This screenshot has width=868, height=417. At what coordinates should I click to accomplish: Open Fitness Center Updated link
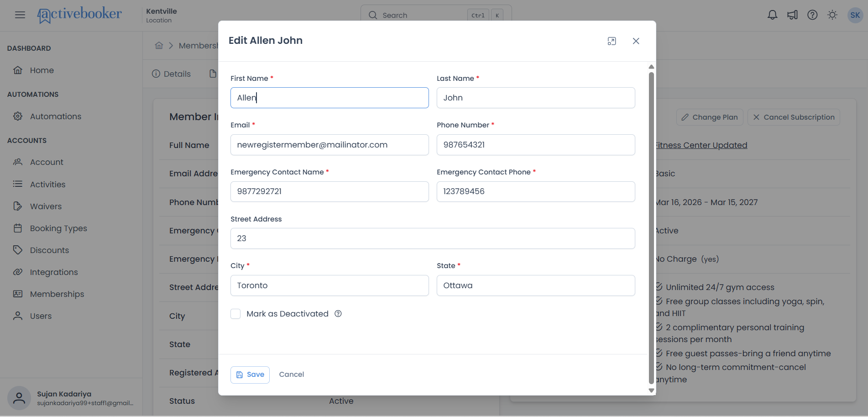point(701,145)
